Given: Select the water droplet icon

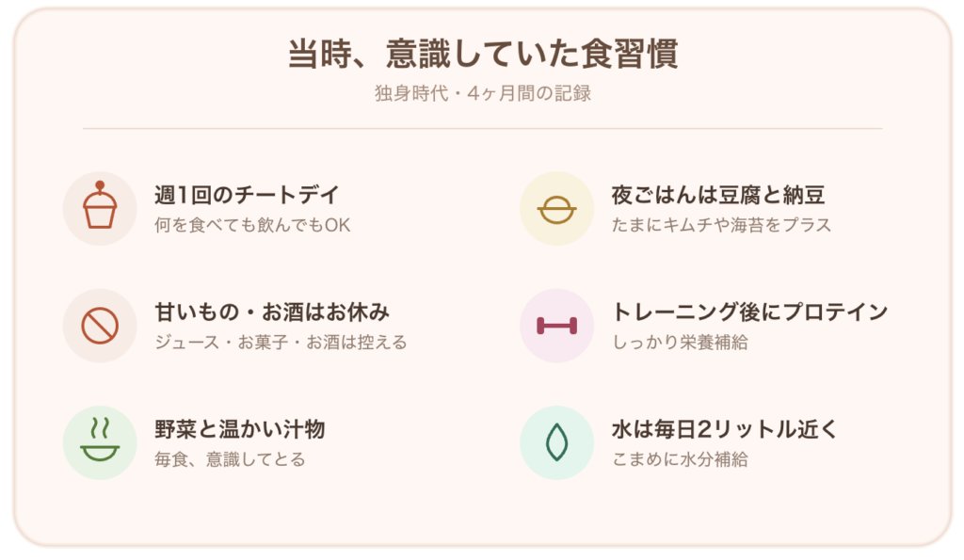Looking at the screenshot, I should [556, 442].
